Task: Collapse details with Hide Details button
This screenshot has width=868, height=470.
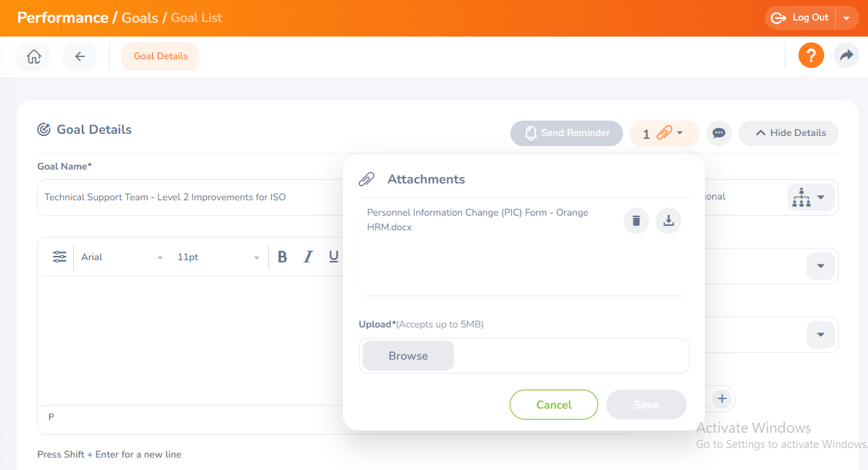Action: point(788,133)
